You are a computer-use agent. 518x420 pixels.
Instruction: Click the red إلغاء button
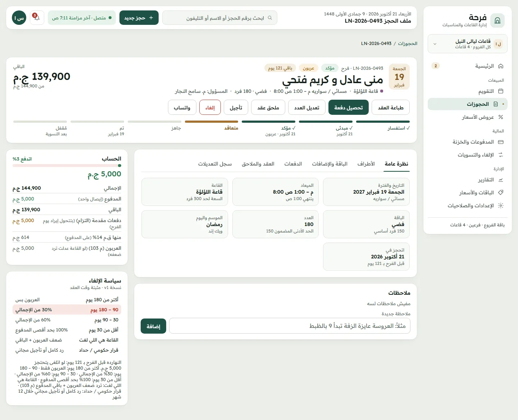[210, 108]
